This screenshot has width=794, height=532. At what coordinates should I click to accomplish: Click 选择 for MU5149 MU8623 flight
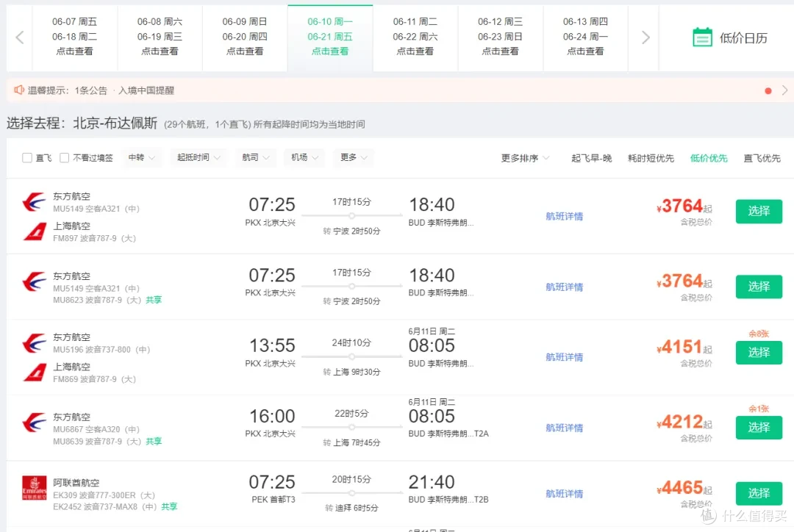coord(759,287)
